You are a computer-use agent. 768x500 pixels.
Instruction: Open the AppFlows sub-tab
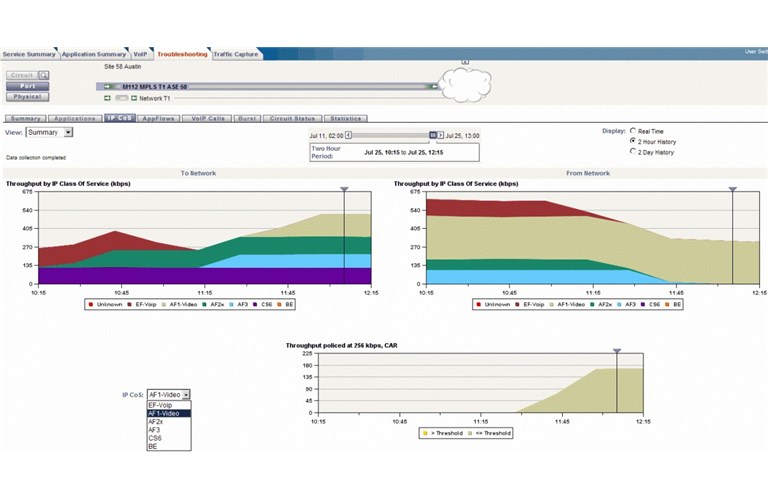pyautogui.click(x=158, y=118)
